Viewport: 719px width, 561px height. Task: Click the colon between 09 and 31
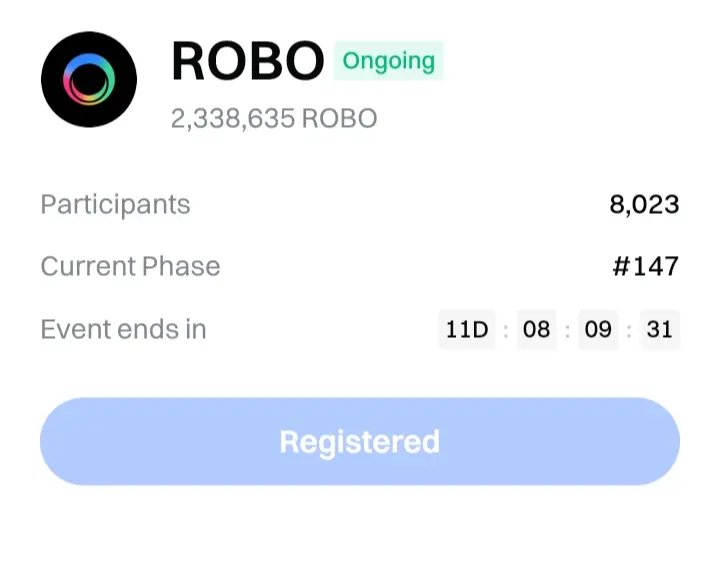point(629,330)
